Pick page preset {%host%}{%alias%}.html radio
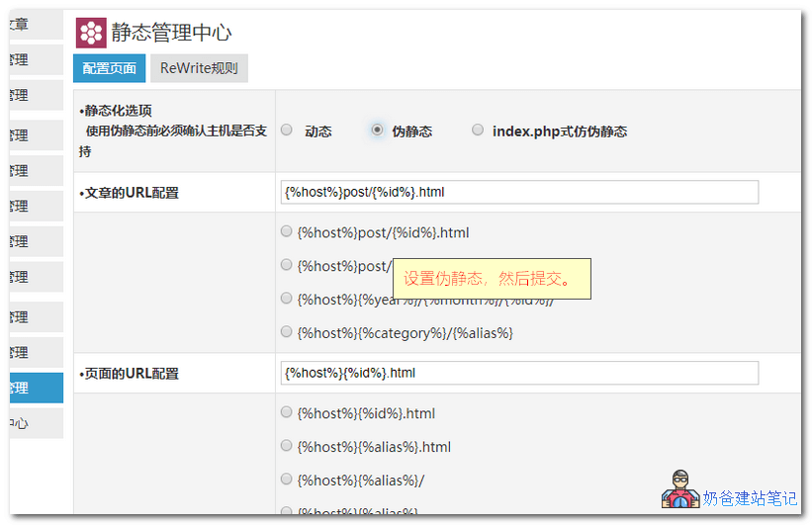812x525 pixels. point(287,446)
